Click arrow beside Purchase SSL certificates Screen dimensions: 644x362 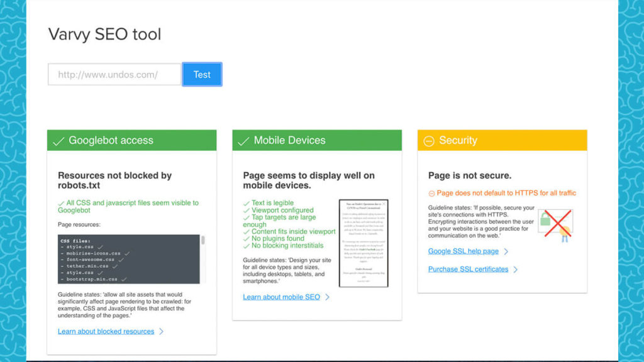click(x=516, y=270)
